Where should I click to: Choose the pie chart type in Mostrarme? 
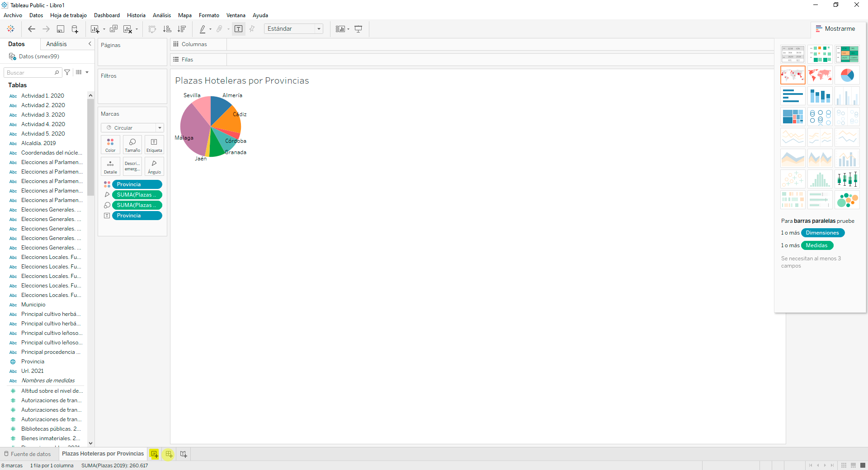coord(847,75)
